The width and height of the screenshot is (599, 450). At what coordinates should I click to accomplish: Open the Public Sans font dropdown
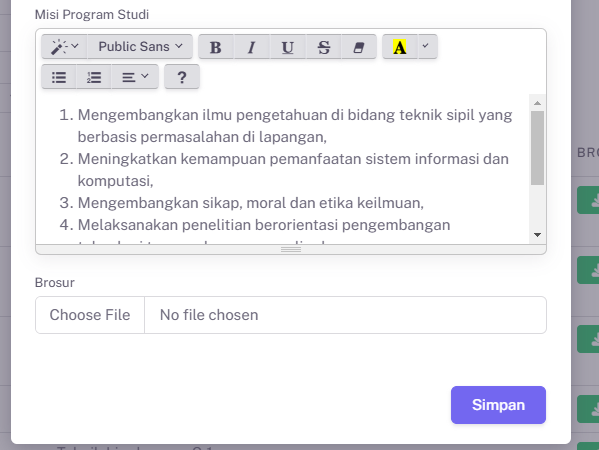140,47
